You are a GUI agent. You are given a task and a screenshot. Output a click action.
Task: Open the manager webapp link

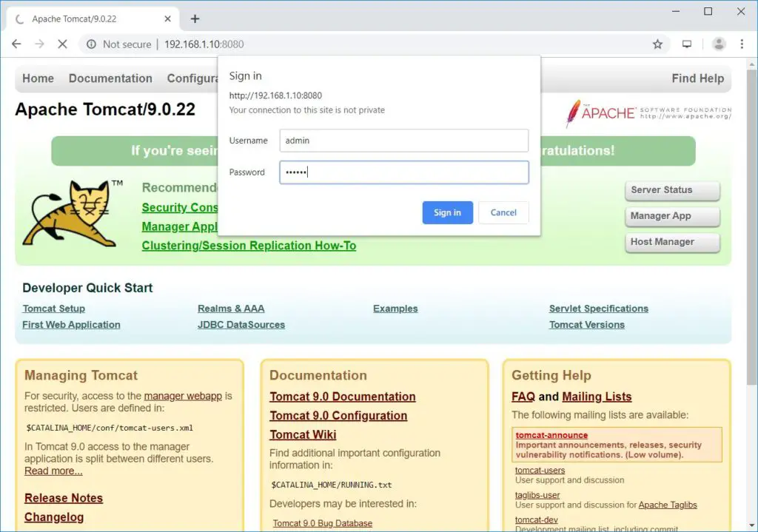pos(183,396)
